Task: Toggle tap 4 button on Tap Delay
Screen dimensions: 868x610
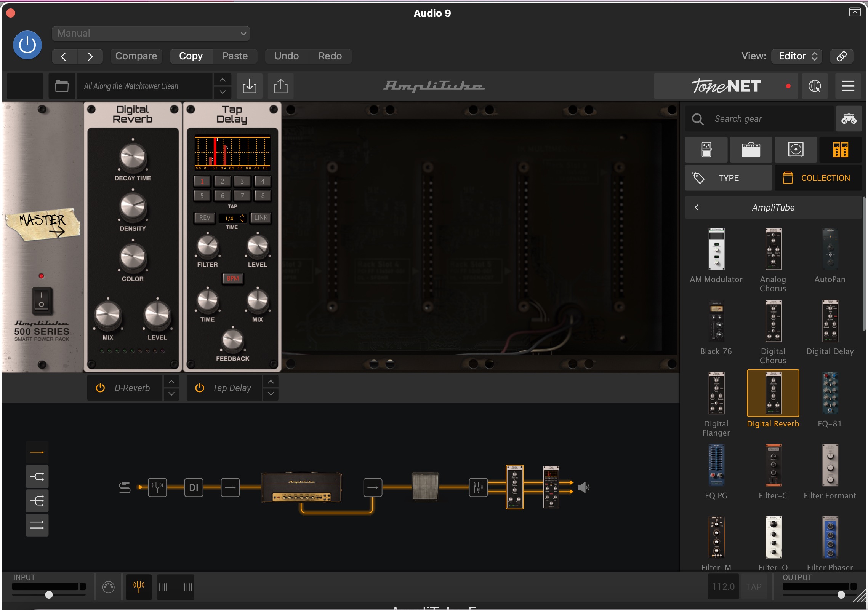Action: pyautogui.click(x=263, y=181)
